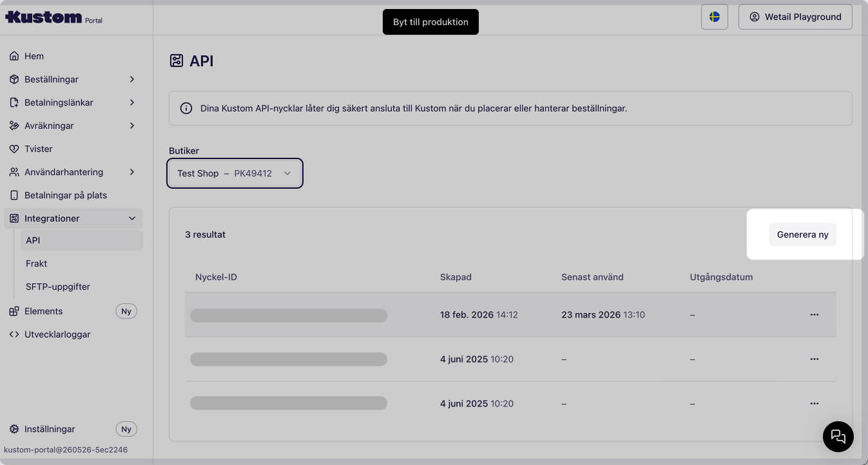Click the Integrationer sidebar icon
This screenshot has width=868, height=465.
point(14,218)
